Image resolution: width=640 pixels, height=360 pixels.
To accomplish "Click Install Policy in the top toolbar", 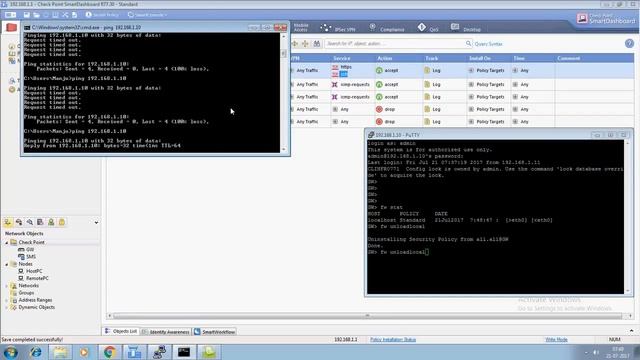I will point(102,15).
